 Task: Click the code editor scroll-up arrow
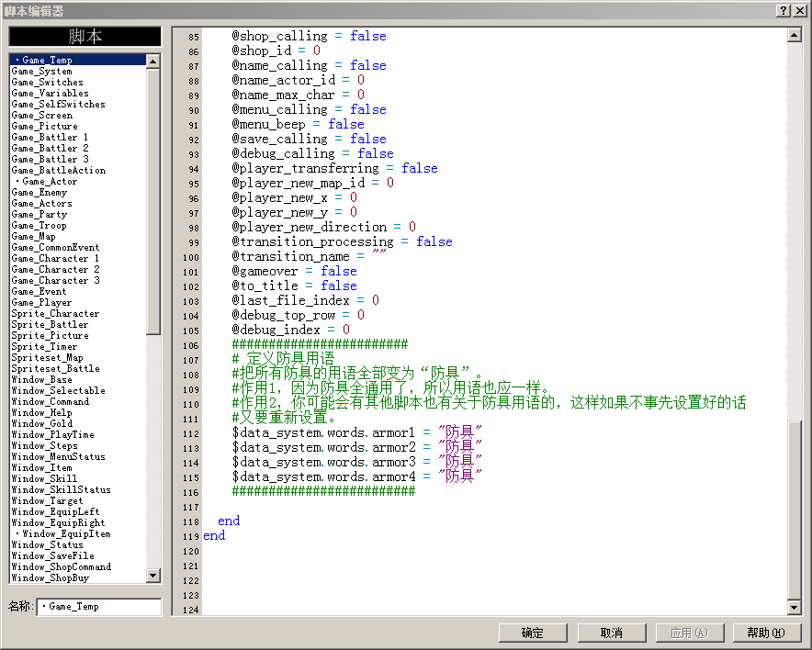[794, 35]
